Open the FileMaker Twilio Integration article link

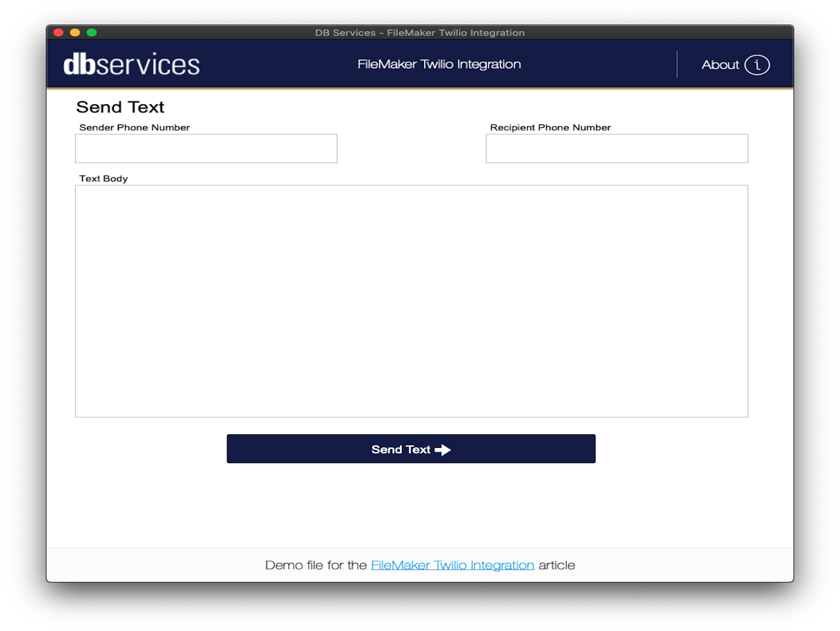pyautogui.click(x=453, y=565)
